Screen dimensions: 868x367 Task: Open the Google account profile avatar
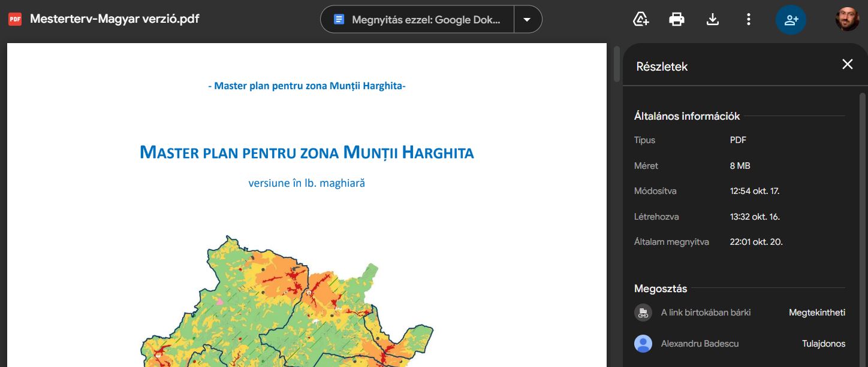click(847, 19)
